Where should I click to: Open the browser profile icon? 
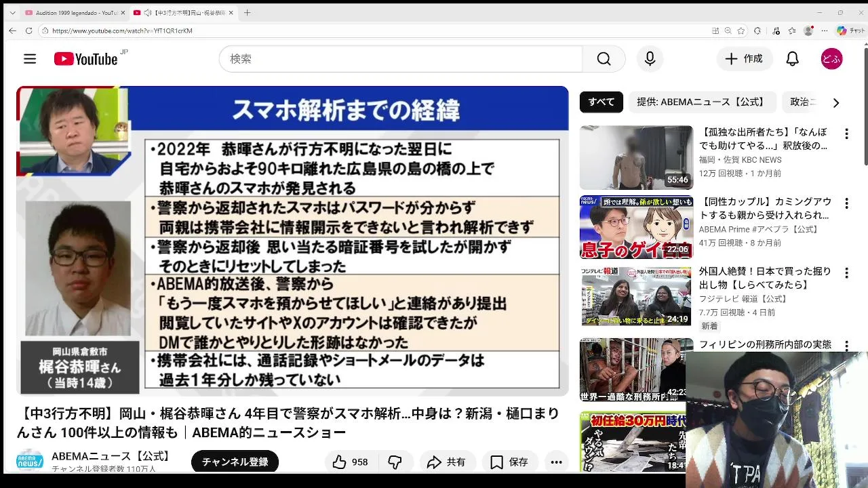(808, 30)
